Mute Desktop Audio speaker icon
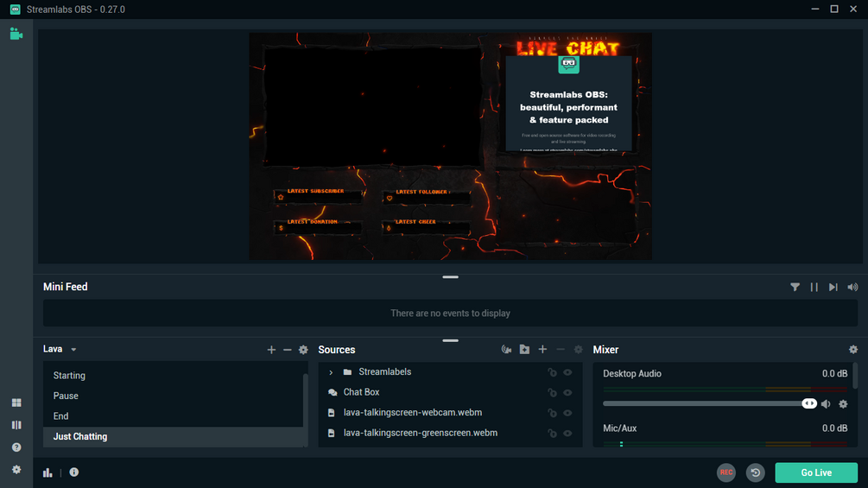 826,404
